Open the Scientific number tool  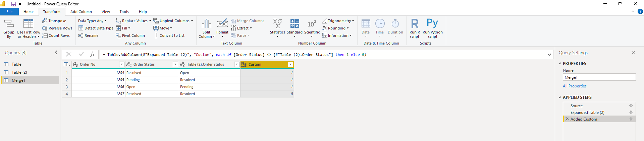(x=312, y=28)
